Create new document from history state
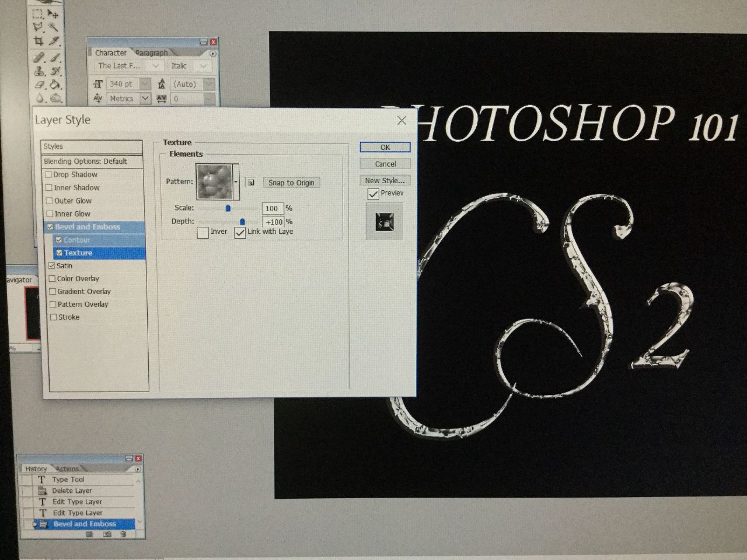Image resolution: width=747 pixels, height=560 pixels. [89, 534]
